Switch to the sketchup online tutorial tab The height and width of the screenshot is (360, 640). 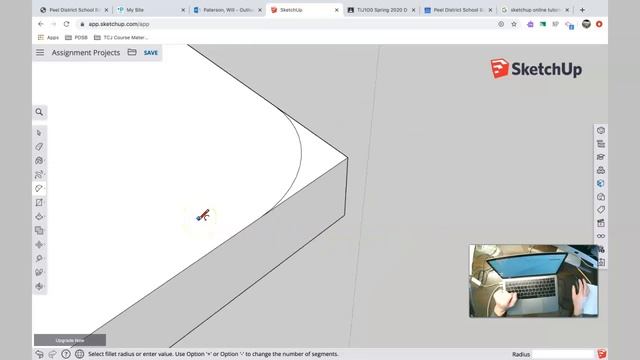click(535, 10)
